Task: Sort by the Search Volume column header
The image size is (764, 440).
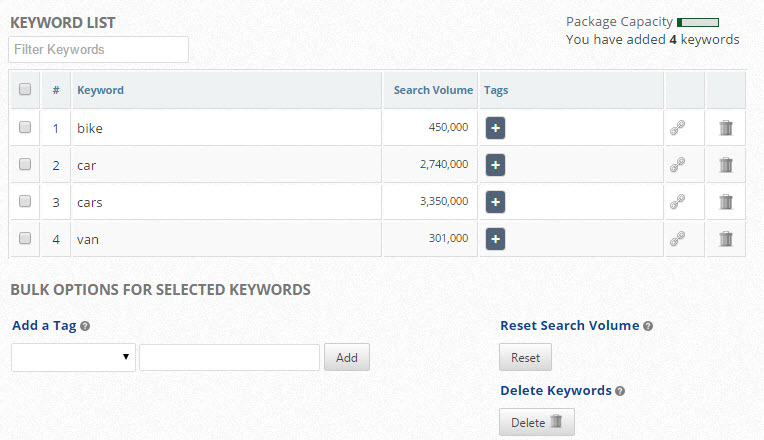Action: [433, 90]
